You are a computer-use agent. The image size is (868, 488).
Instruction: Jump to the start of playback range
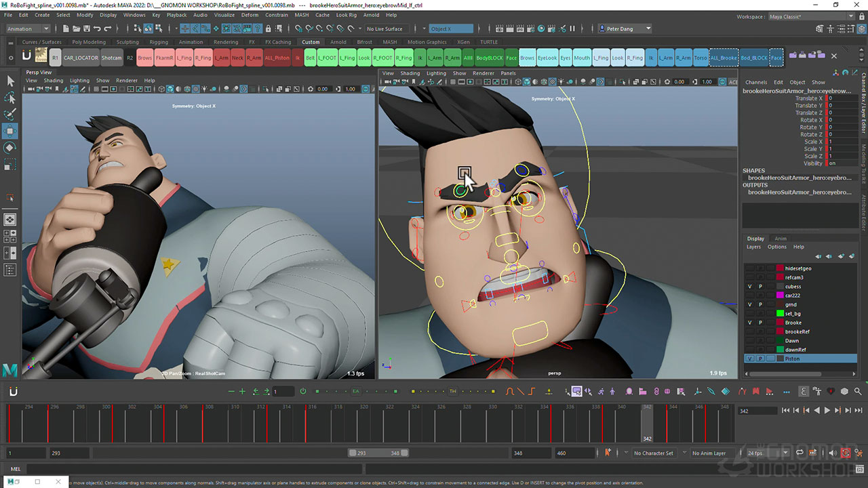[785, 411]
